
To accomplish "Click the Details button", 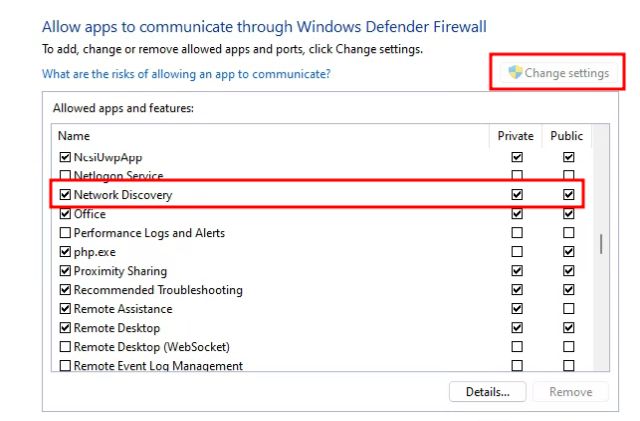I will (488, 392).
